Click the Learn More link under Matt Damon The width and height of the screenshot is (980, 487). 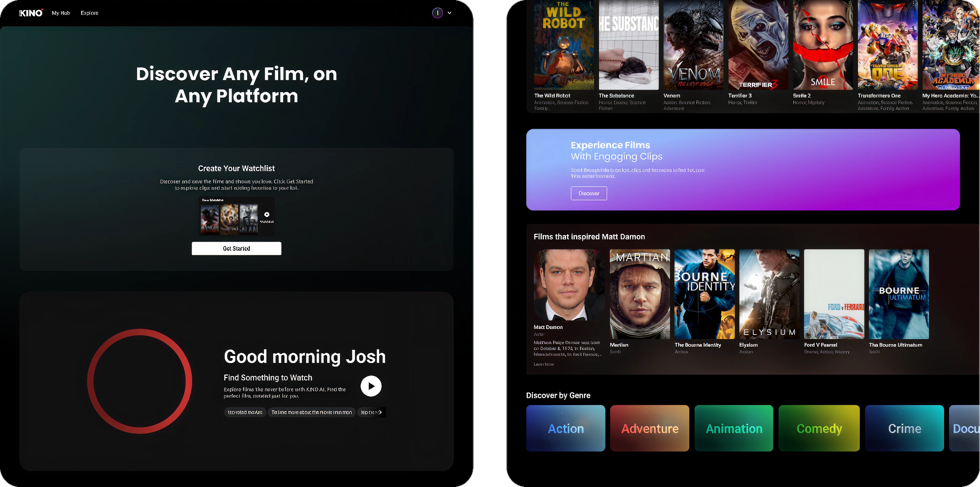[x=544, y=364]
